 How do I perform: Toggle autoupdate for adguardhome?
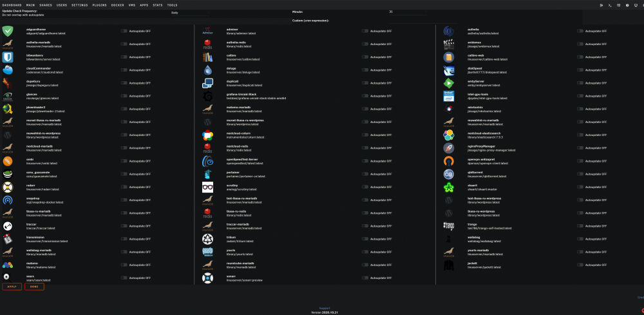[124, 31]
